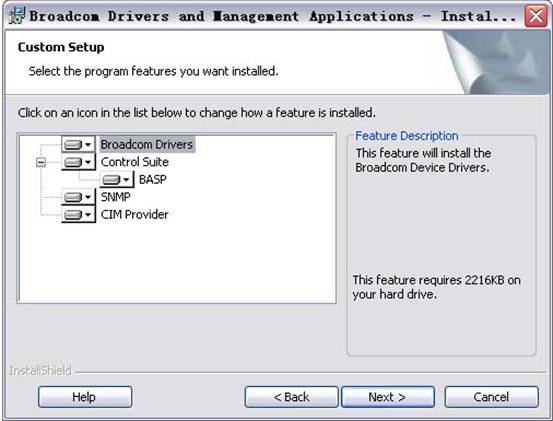Collapse the Control Suite tree node
This screenshot has height=421, width=553.
41,162
